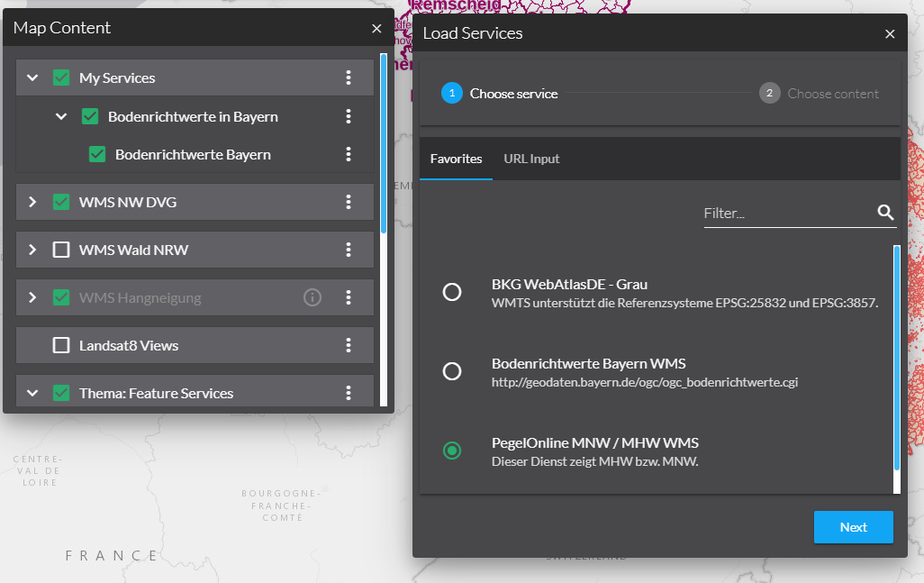The height and width of the screenshot is (583, 924).
Task: Open the Thema: Feature Services options menu
Action: [349, 393]
